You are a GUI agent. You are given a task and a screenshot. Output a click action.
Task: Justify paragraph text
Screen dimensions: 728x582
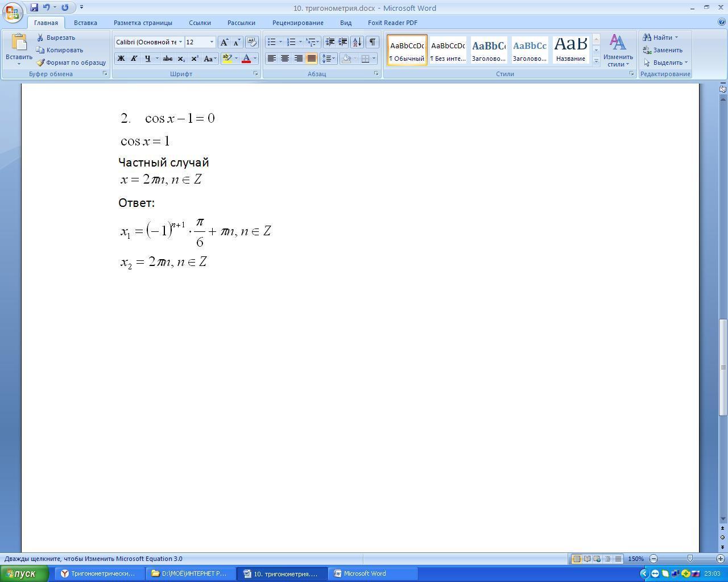[311, 58]
